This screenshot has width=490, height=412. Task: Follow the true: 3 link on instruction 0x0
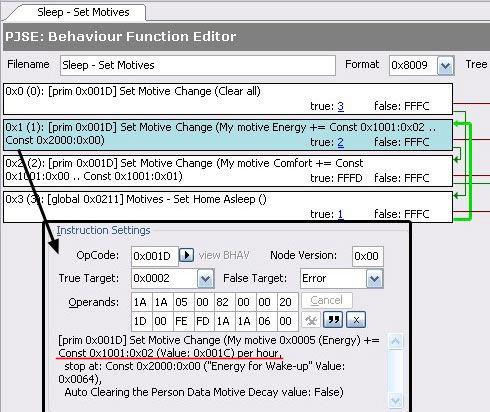click(x=340, y=106)
